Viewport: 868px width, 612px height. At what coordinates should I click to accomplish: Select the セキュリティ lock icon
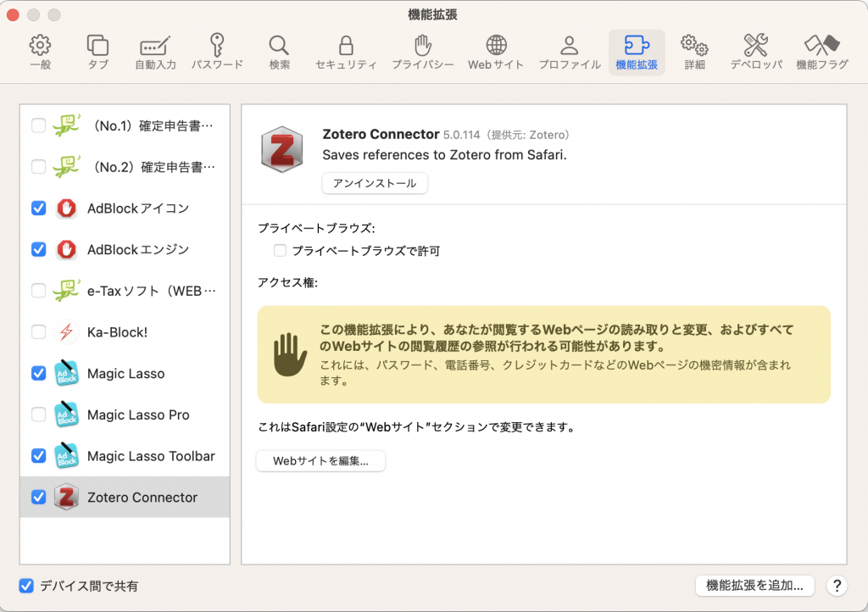point(346,53)
